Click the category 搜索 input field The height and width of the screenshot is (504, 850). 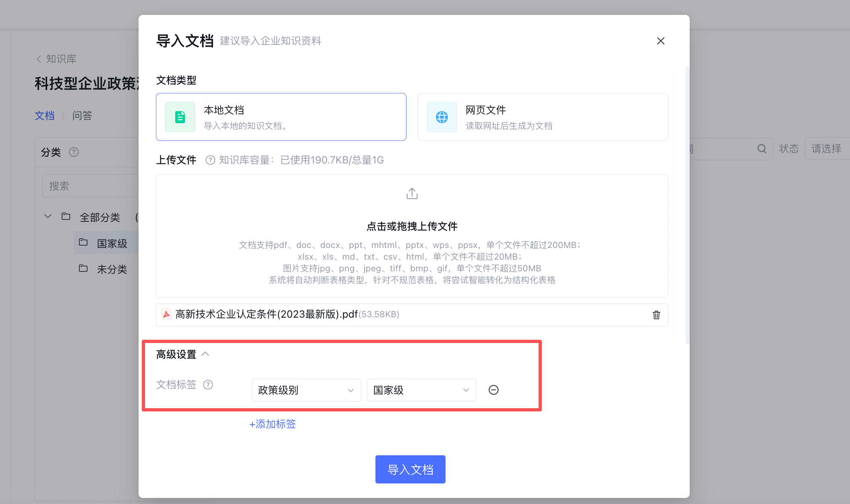(x=91, y=186)
